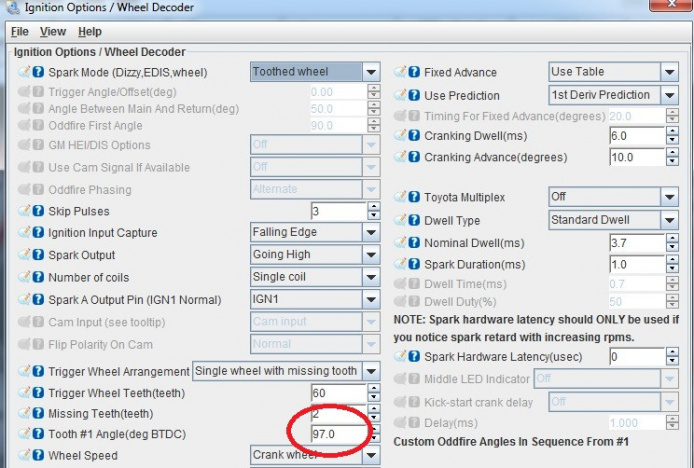This screenshot has height=468, width=694.
Task: Click help icon beside Wheel Speed
Action: (x=39, y=455)
